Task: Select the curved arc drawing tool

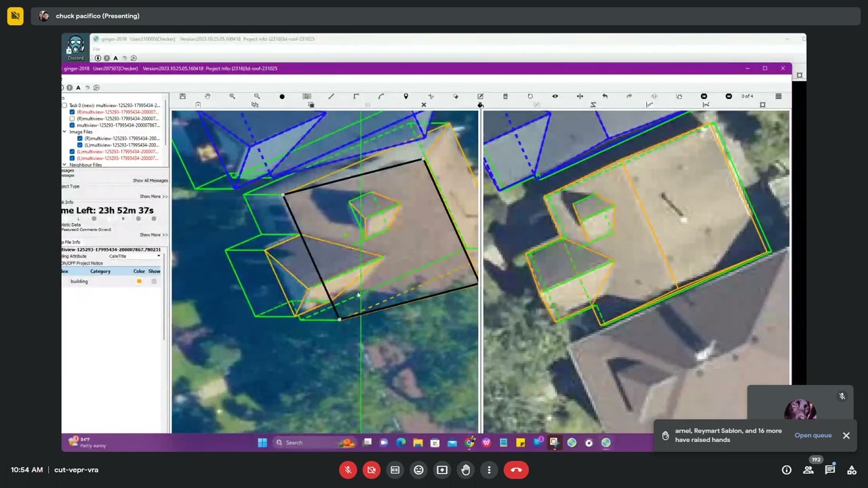Action: click(x=381, y=96)
